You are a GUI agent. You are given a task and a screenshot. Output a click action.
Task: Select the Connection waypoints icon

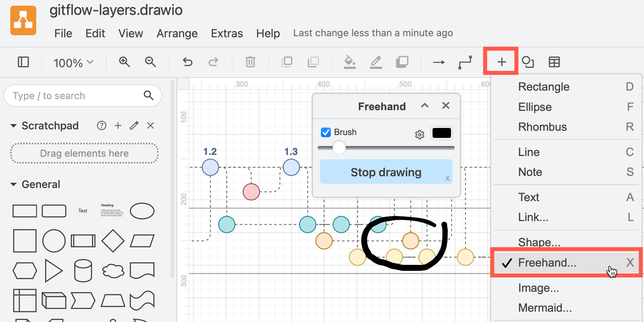tap(465, 62)
